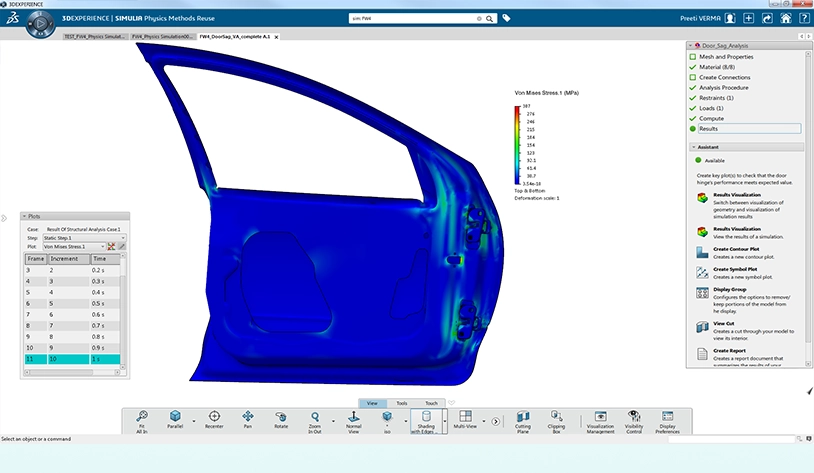Click the Recenter view icon
This screenshot has width=814, height=473.
coord(214,416)
